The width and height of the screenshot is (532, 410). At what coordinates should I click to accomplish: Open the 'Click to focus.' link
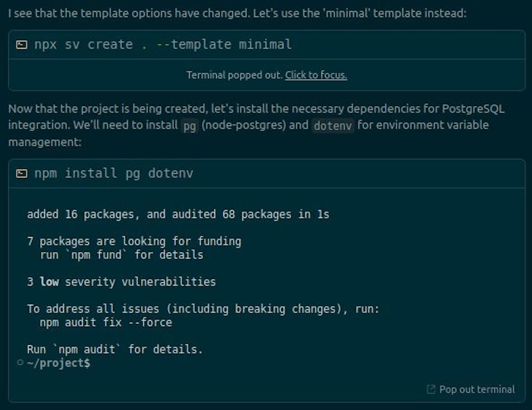click(x=316, y=75)
